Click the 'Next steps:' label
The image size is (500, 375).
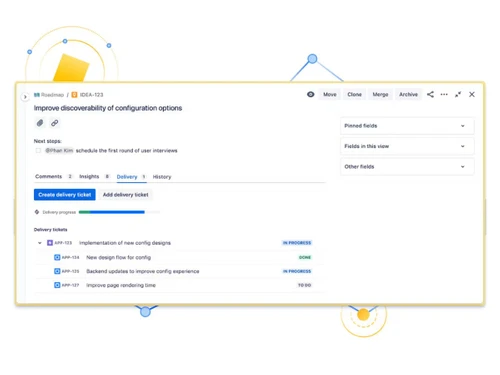pos(48,141)
